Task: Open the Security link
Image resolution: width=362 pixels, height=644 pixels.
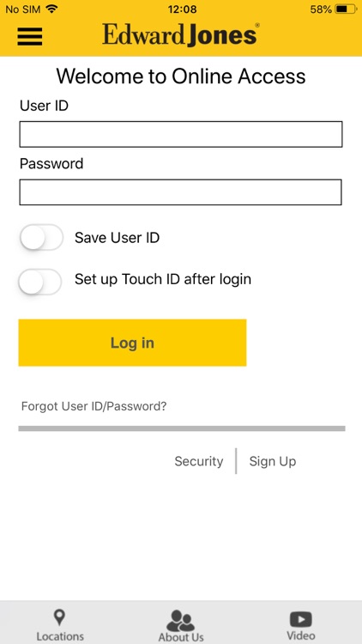Action: pyautogui.click(x=199, y=461)
